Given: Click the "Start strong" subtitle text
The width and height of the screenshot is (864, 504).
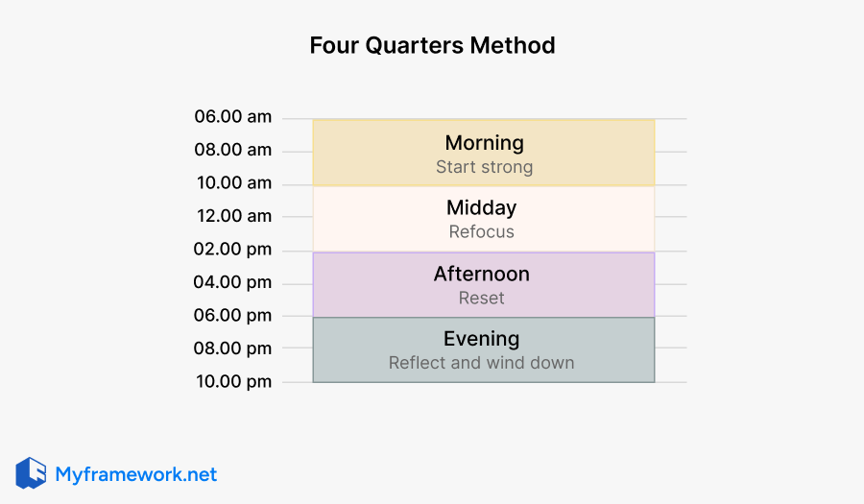Looking at the screenshot, I should click(484, 167).
